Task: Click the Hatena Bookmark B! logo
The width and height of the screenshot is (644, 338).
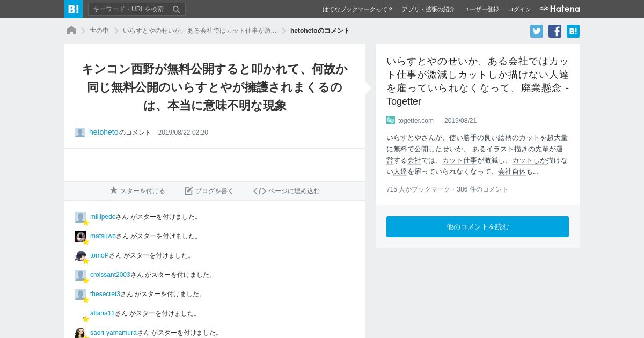Action: coord(74,9)
